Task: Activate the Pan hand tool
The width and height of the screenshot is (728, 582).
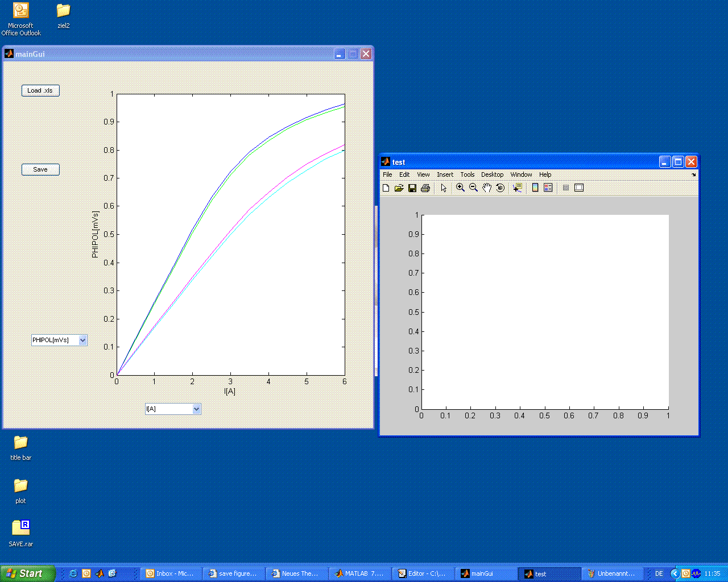Action: [x=487, y=188]
